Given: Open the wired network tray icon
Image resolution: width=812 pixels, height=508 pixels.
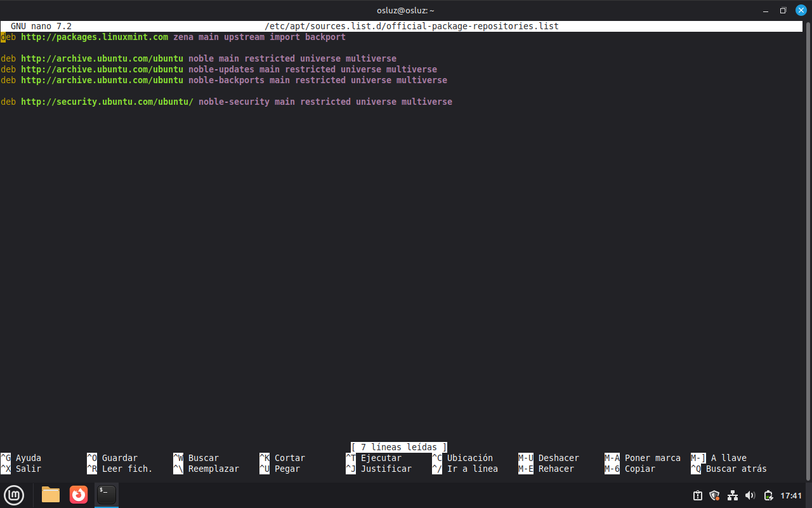Looking at the screenshot, I should point(733,495).
